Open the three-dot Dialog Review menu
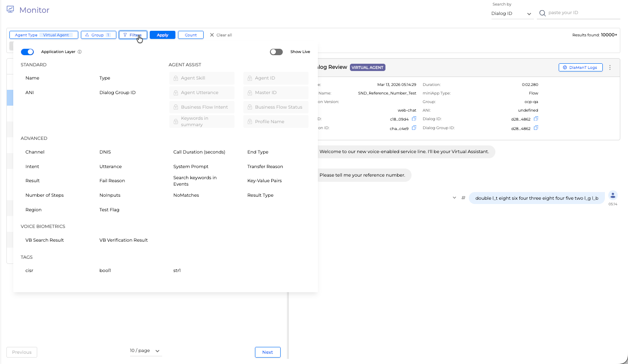Screen dimensions: 628x364 point(610,68)
